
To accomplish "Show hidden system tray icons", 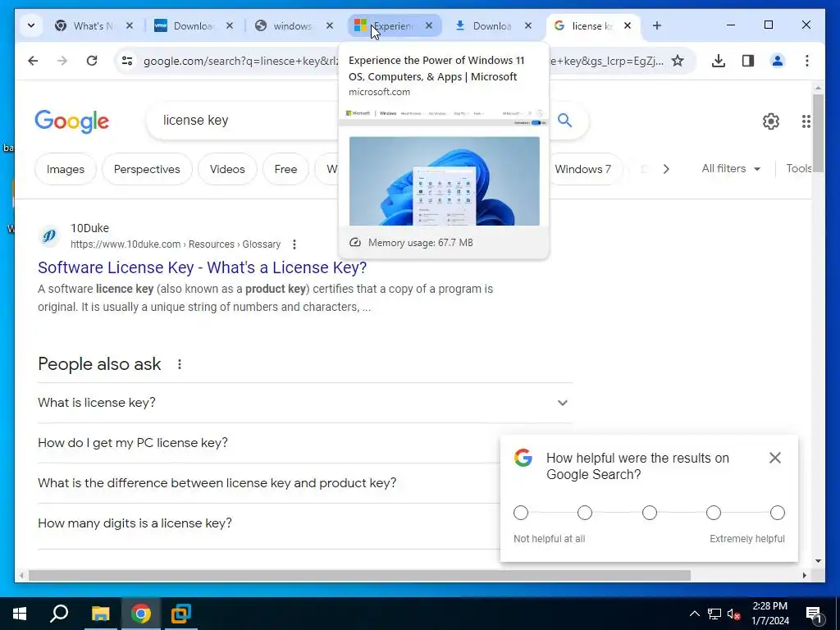I will pyautogui.click(x=694, y=614).
